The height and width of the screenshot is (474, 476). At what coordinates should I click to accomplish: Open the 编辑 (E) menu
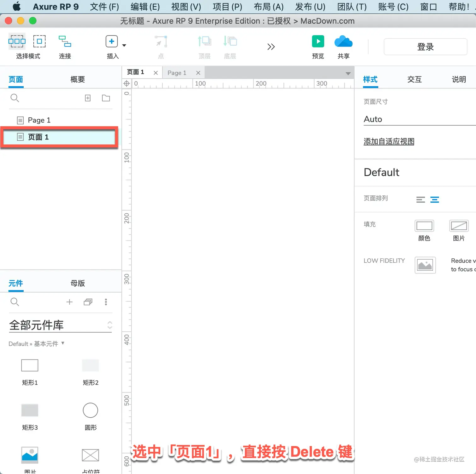[x=145, y=7]
